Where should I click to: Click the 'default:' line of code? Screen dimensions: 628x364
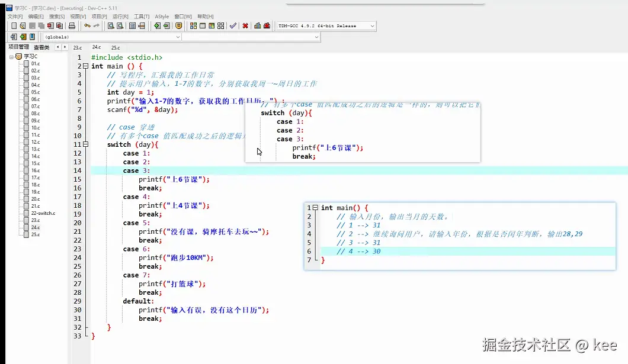point(139,301)
